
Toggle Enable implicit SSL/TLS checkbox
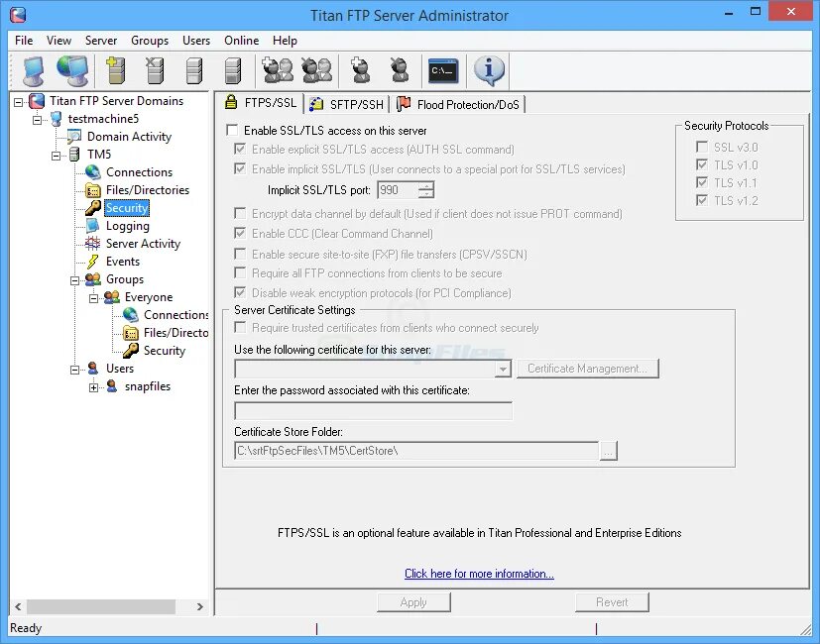click(240, 168)
